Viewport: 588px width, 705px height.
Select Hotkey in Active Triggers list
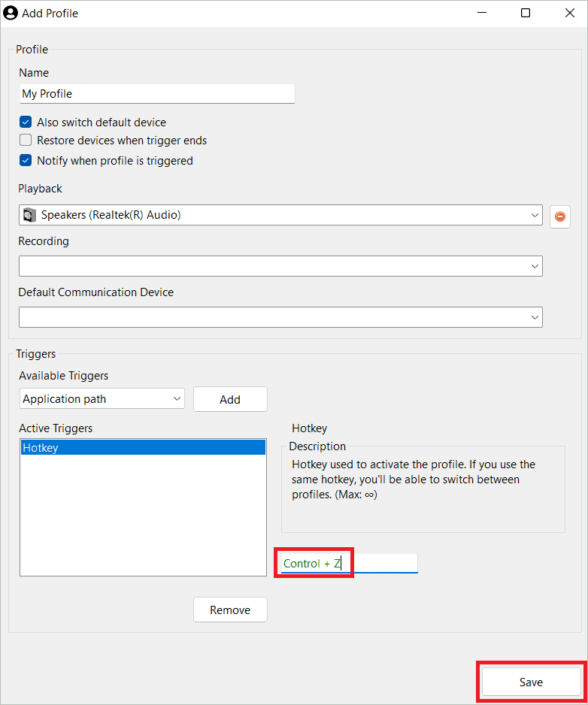coord(142,448)
